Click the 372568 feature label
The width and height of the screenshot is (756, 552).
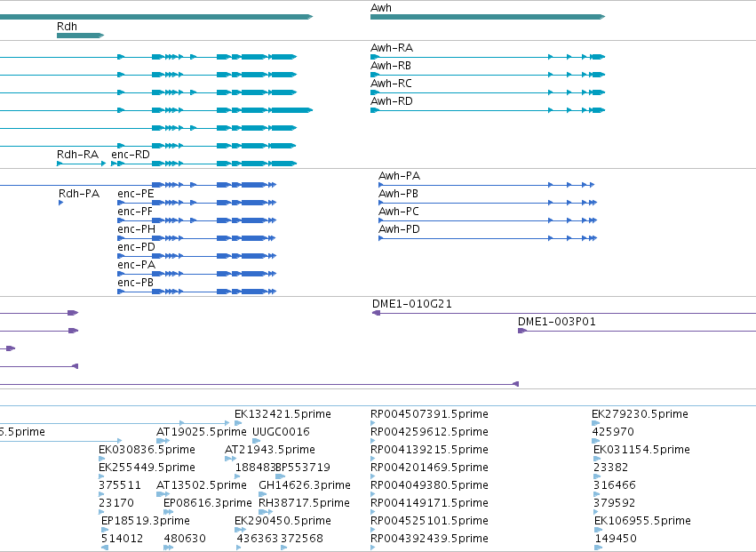click(302, 539)
